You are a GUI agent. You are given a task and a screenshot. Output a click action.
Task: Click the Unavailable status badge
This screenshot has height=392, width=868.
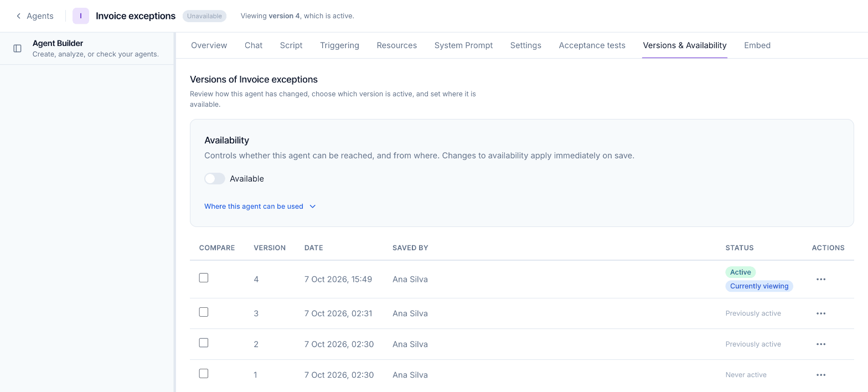[x=204, y=16]
